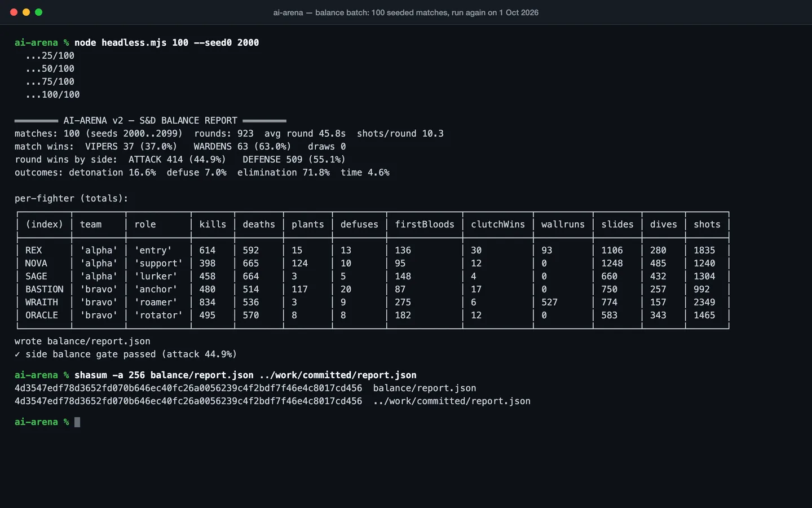Click BASTION's plants value 117
This screenshot has width=812, height=508.
[299, 289]
